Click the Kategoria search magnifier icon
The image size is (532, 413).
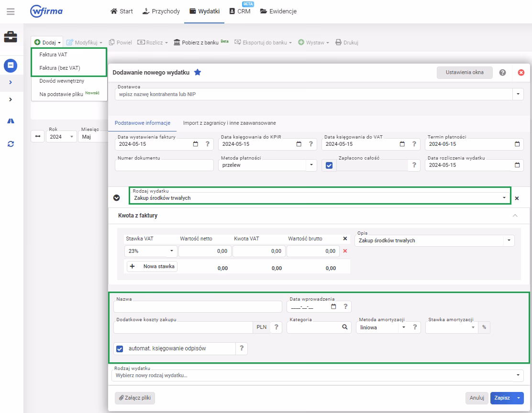[344, 327]
